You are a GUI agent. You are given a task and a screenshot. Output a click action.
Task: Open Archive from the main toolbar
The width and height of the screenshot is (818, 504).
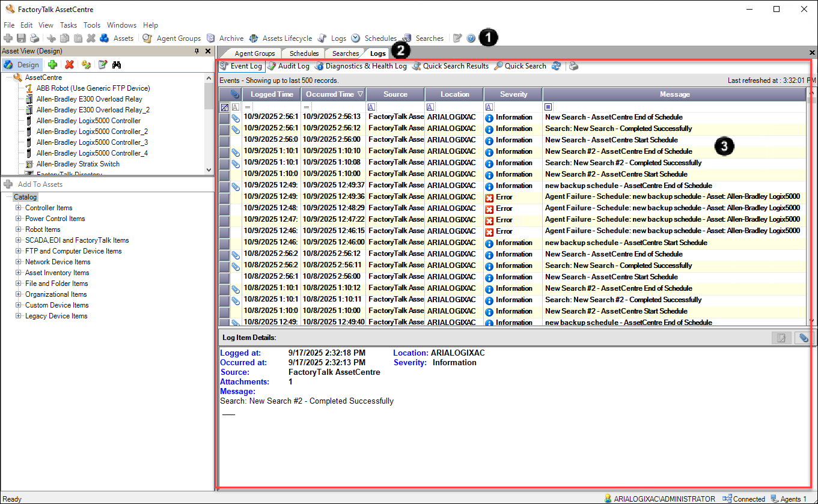point(225,38)
